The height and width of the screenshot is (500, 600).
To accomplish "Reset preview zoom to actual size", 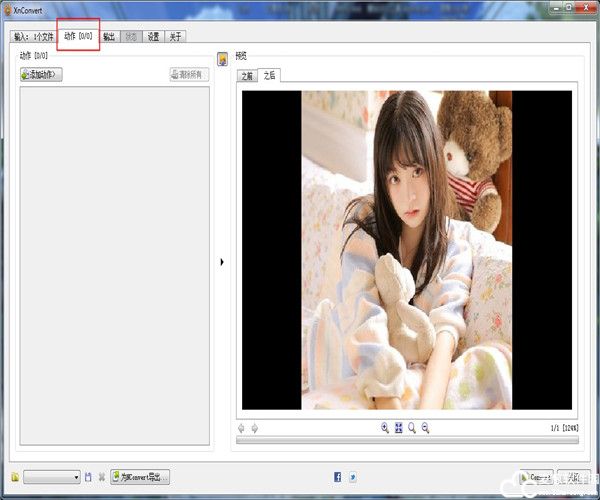I will point(412,428).
